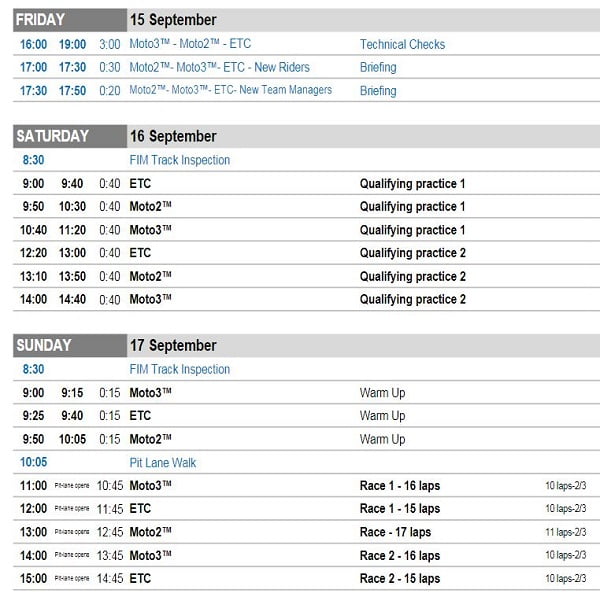This screenshot has height=597, width=600.
Task: Click the SUNDAY day header
Action: point(44,345)
